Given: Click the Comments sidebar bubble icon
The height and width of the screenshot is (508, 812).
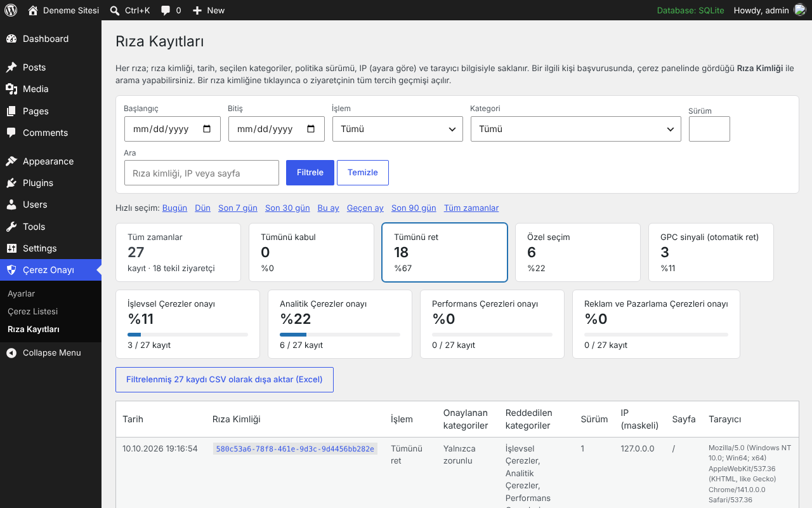Looking at the screenshot, I should pyautogui.click(x=11, y=133).
